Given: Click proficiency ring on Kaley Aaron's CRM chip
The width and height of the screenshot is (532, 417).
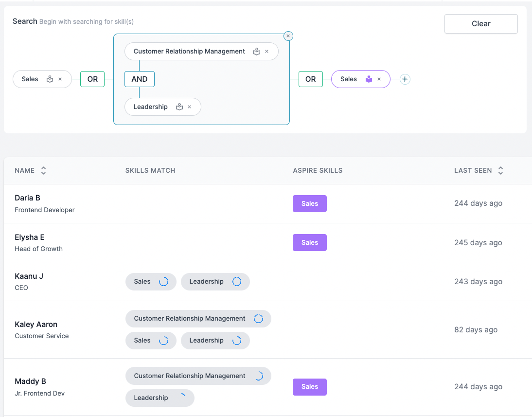Looking at the screenshot, I should point(259,319).
